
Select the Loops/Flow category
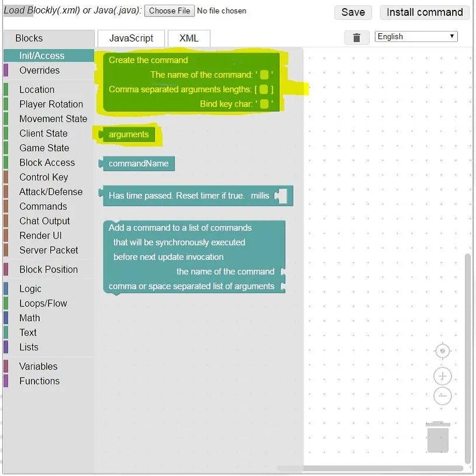click(43, 303)
